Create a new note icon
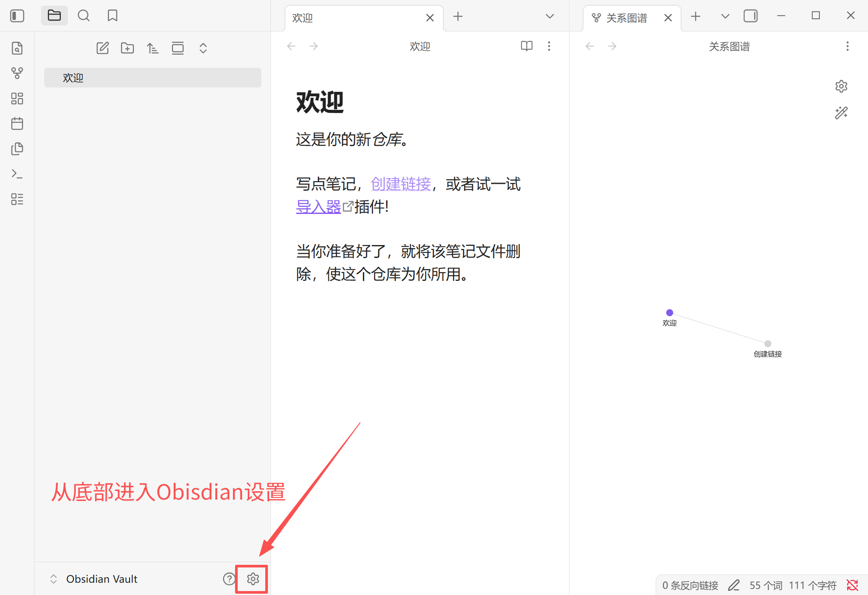The image size is (868, 595). [x=102, y=48]
